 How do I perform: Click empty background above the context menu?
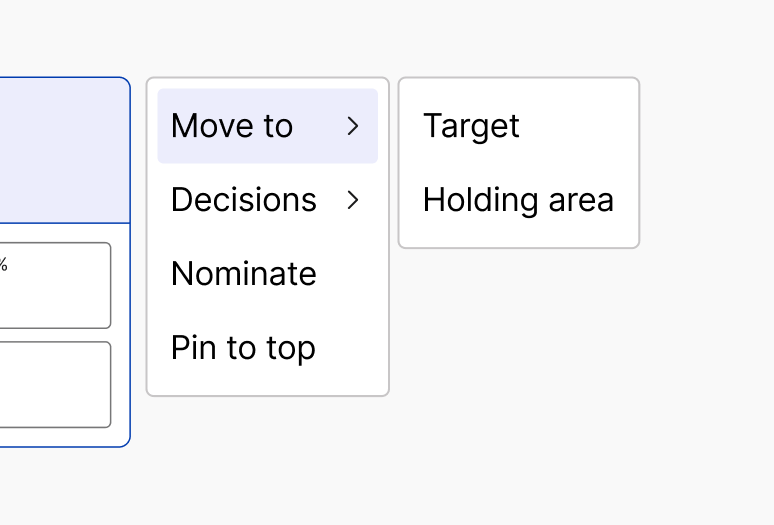coord(268,38)
